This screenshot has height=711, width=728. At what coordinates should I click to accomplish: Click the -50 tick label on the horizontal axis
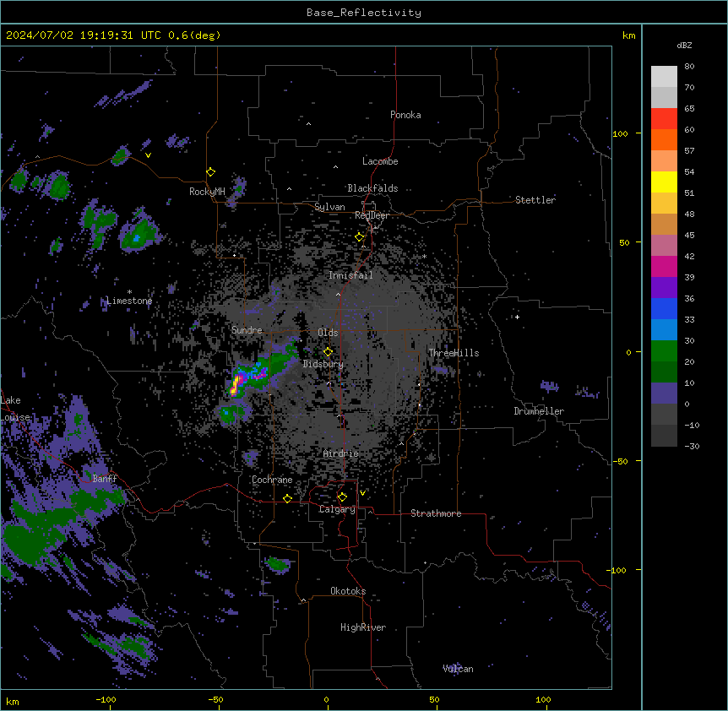tap(215, 699)
